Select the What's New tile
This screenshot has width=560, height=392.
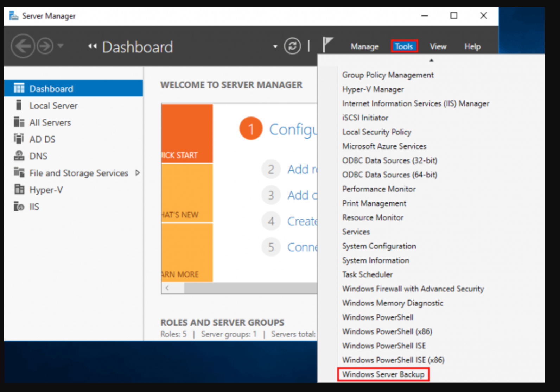(x=187, y=193)
